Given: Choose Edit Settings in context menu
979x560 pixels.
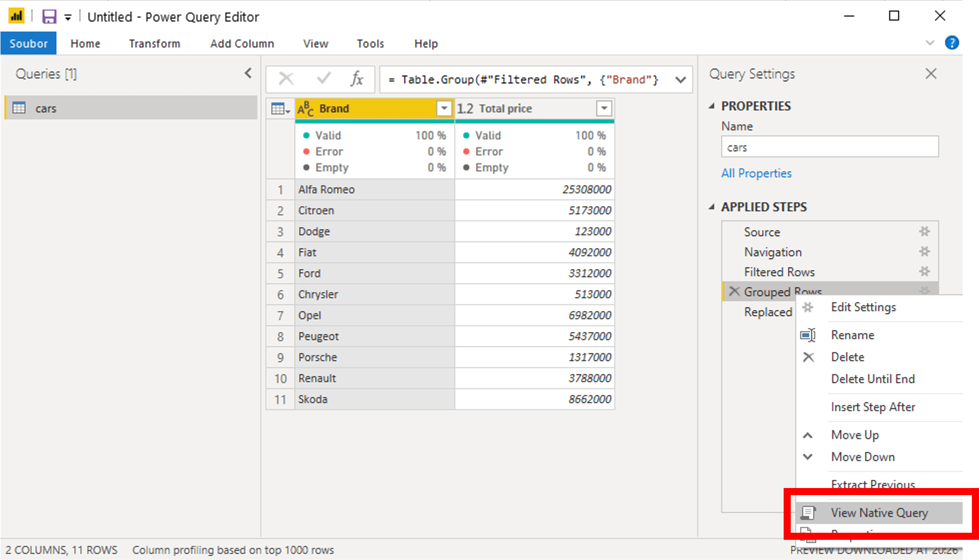Looking at the screenshot, I should coord(863,307).
